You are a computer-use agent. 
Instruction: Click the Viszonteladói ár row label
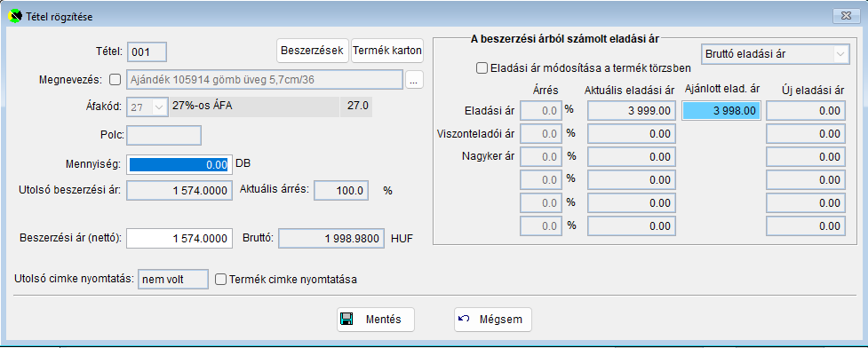[x=476, y=134]
